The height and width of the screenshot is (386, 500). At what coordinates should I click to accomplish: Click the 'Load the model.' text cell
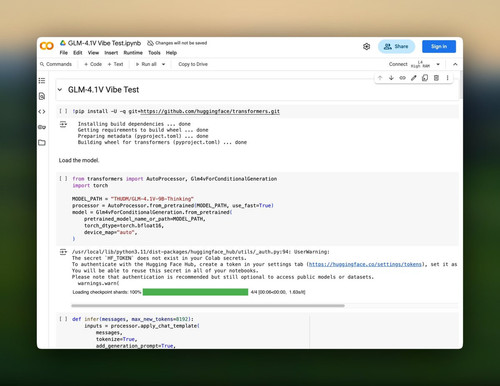(79, 160)
